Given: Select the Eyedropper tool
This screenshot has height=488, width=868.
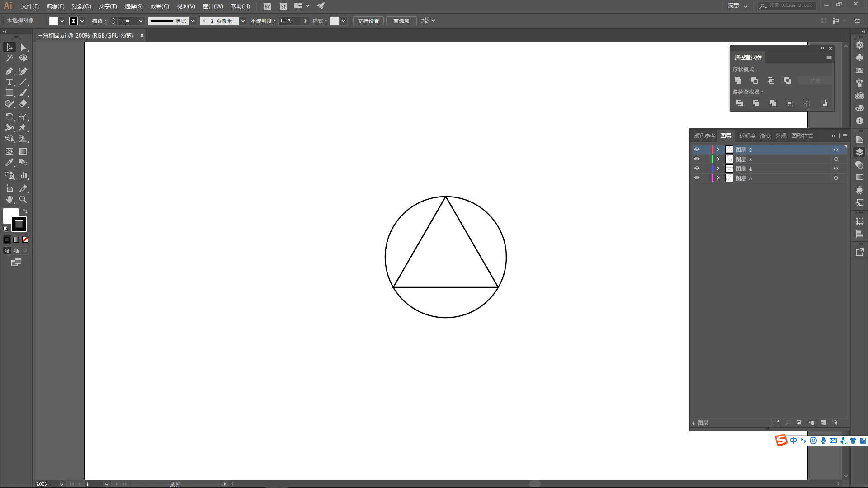Looking at the screenshot, I should pos(9,163).
